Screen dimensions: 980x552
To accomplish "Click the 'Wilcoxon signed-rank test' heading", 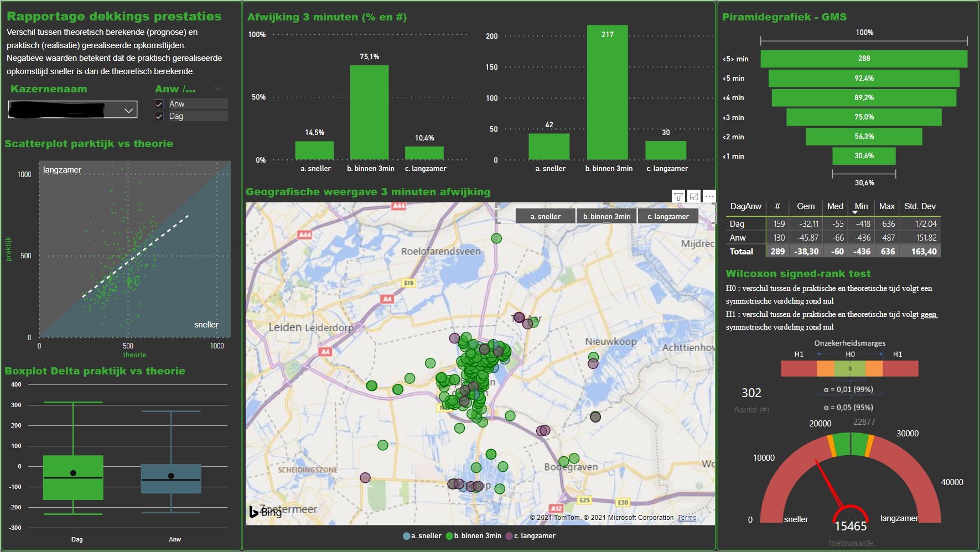I will point(798,274).
